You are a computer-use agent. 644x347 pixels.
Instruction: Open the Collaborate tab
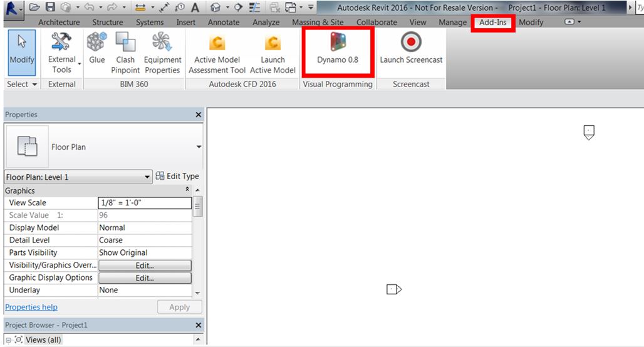[377, 22]
